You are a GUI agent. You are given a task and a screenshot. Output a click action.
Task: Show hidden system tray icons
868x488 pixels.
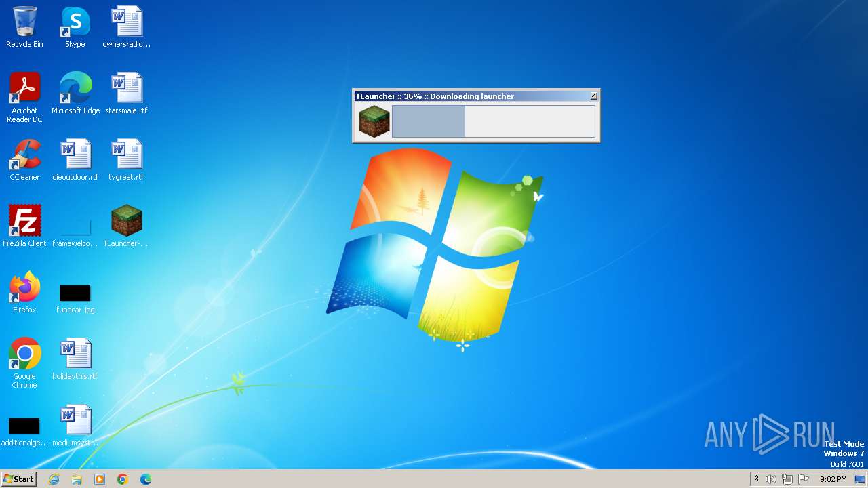pos(757,479)
